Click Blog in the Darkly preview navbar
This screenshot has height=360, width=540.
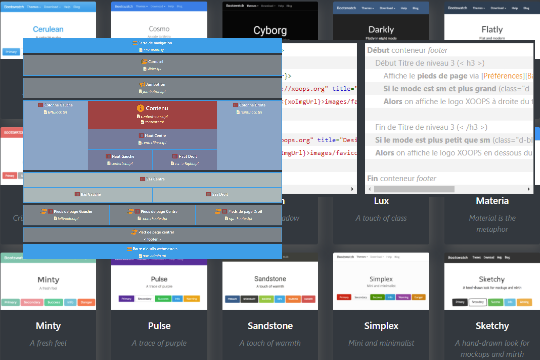(416, 8)
